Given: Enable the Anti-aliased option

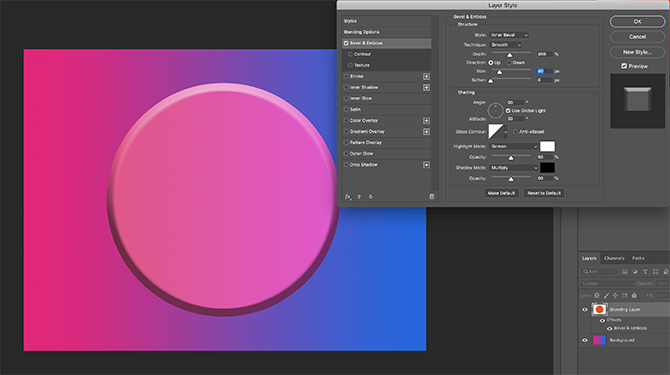Looking at the screenshot, I should tap(516, 132).
